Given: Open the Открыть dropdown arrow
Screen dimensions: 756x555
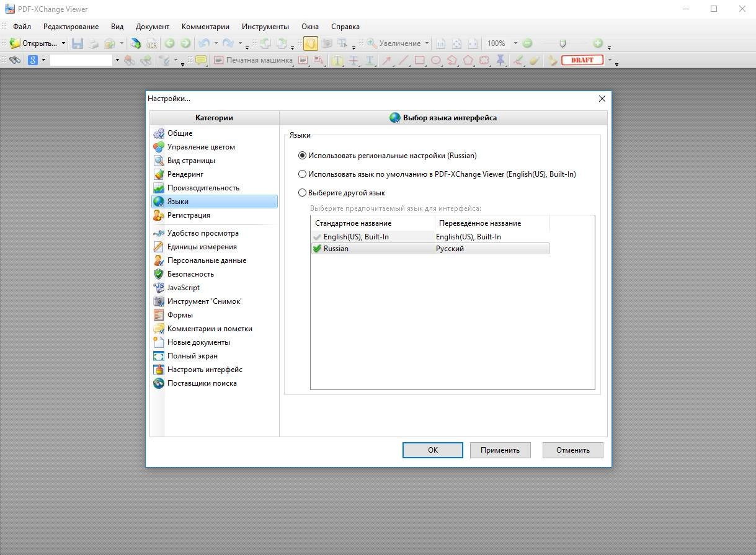Looking at the screenshot, I should (63, 43).
